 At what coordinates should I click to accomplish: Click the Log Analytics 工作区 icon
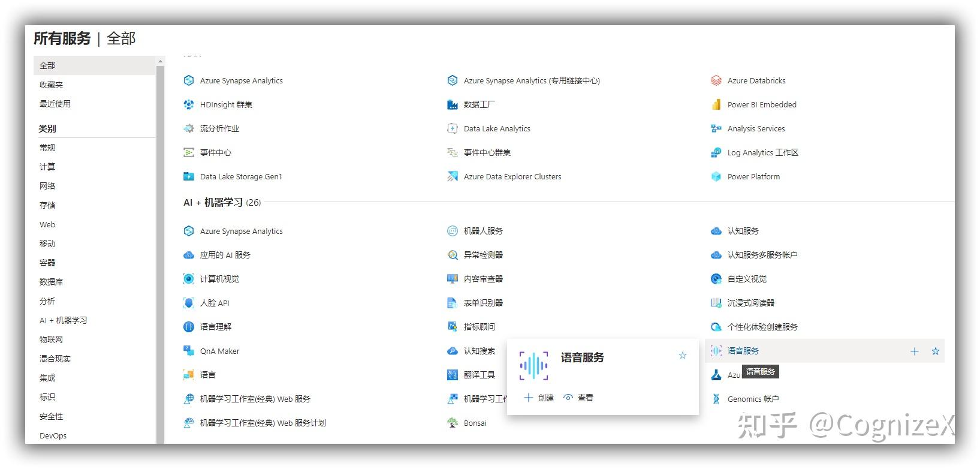[716, 152]
